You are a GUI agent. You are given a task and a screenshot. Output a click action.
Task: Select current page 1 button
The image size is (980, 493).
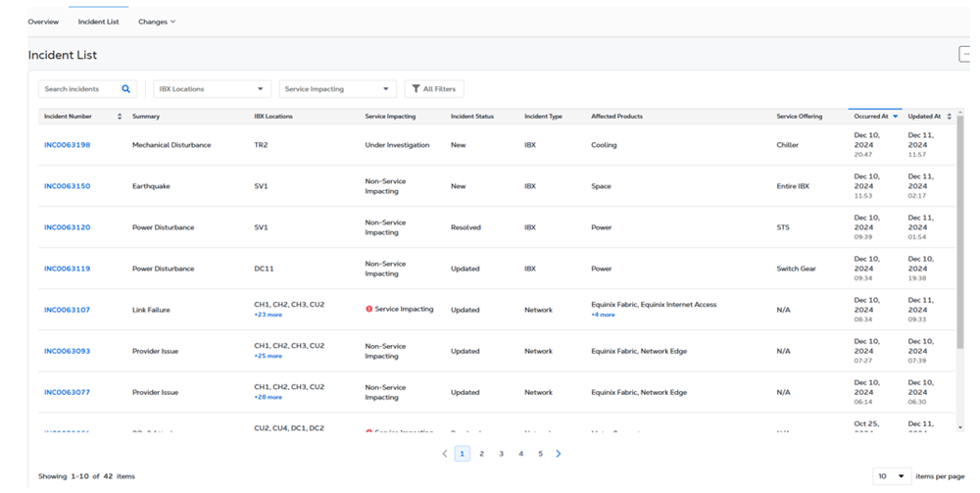(x=462, y=454)
